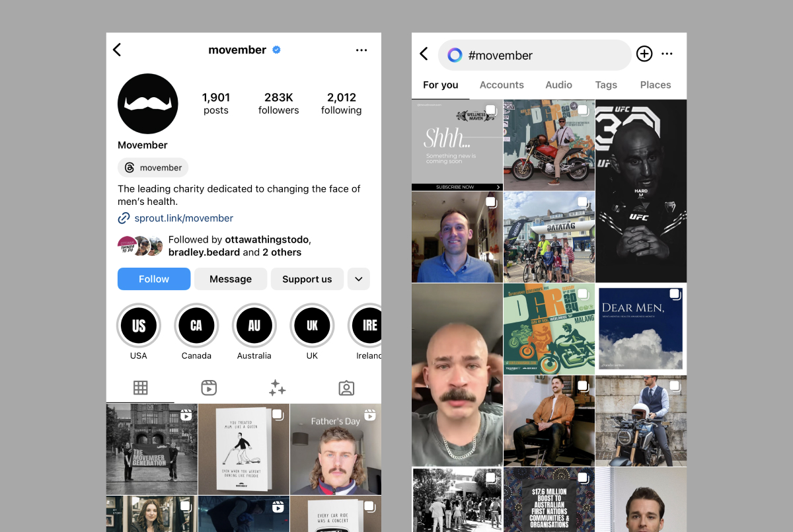Open the cyclists under inflatable arch post
This screenshot has height=532, width=793.
point(549,237)
